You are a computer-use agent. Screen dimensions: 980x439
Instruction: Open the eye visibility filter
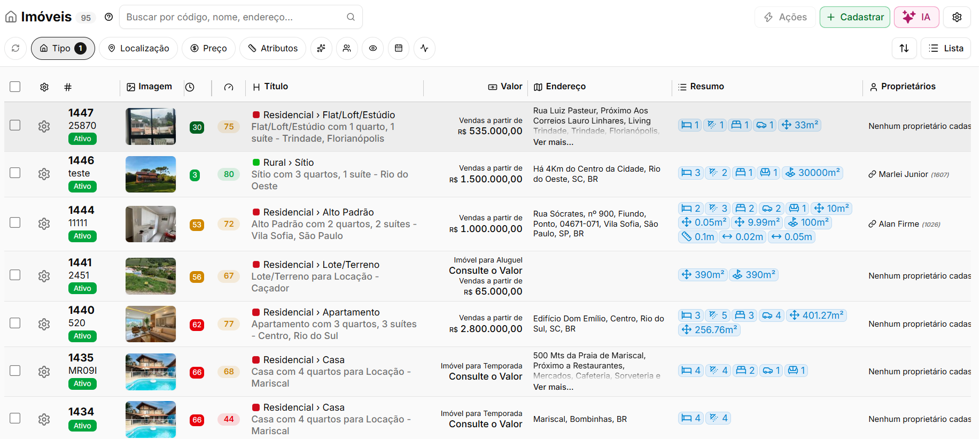373,48
